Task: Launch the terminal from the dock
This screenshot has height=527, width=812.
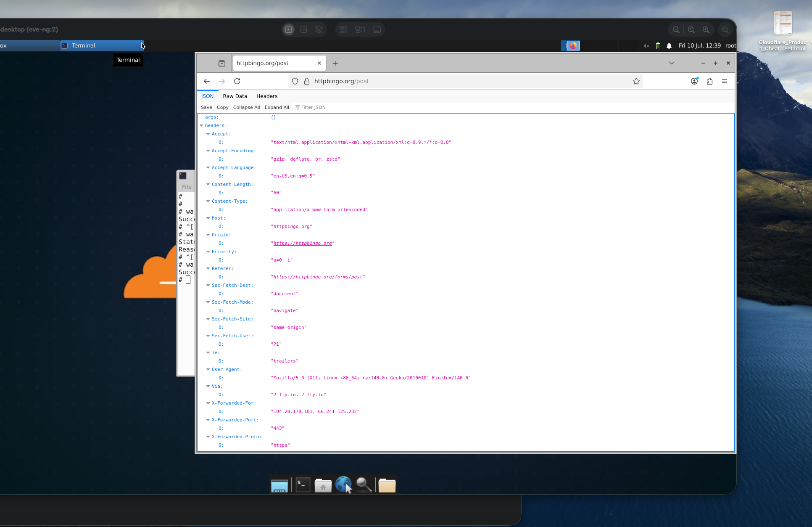Action: coord(303,485)
